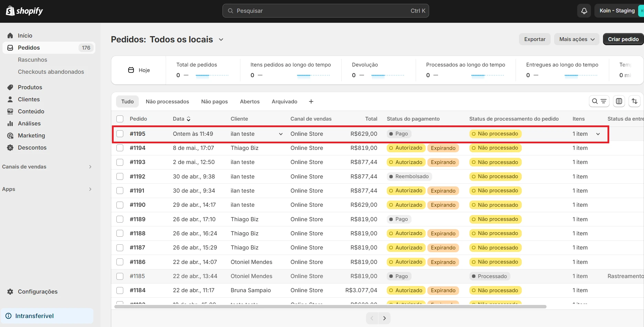Open search and filter orders icon

(x=599, y=101)
